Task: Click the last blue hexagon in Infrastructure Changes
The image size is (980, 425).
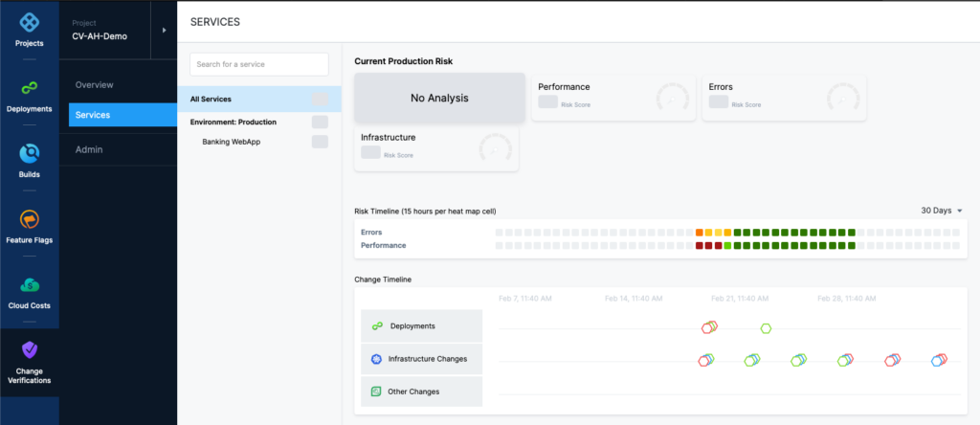Action: (x=936, y=361)
